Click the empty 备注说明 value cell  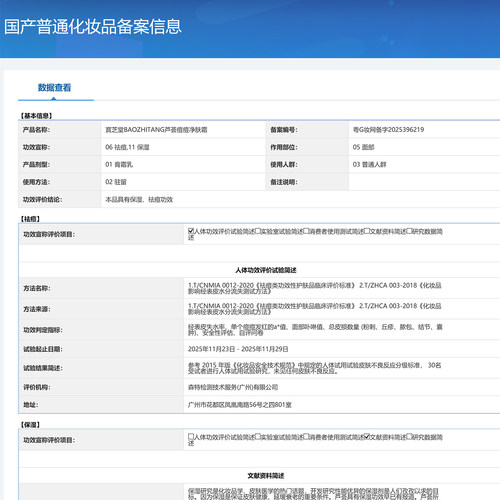click(x=424, y=182)
